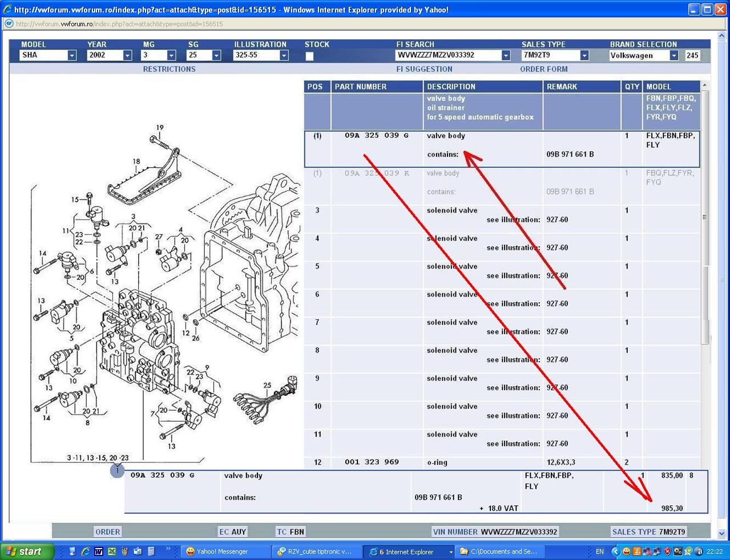Click the page icon beside the address
The height and width of the screenshot is (560, 730).
9,24
